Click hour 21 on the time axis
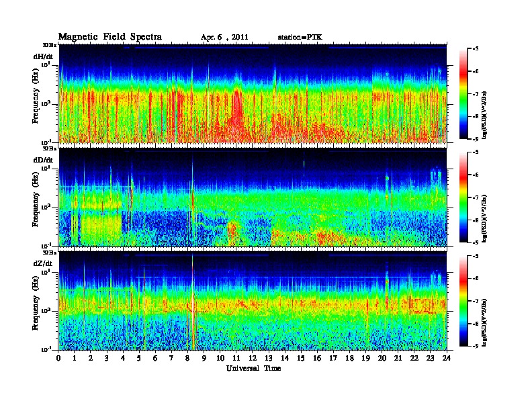The width and height of the screenshot is (532, 411). tap(398, 358)
